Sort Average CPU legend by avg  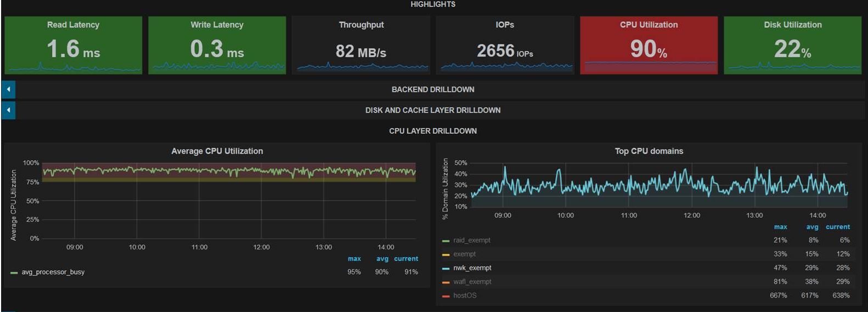382,259
